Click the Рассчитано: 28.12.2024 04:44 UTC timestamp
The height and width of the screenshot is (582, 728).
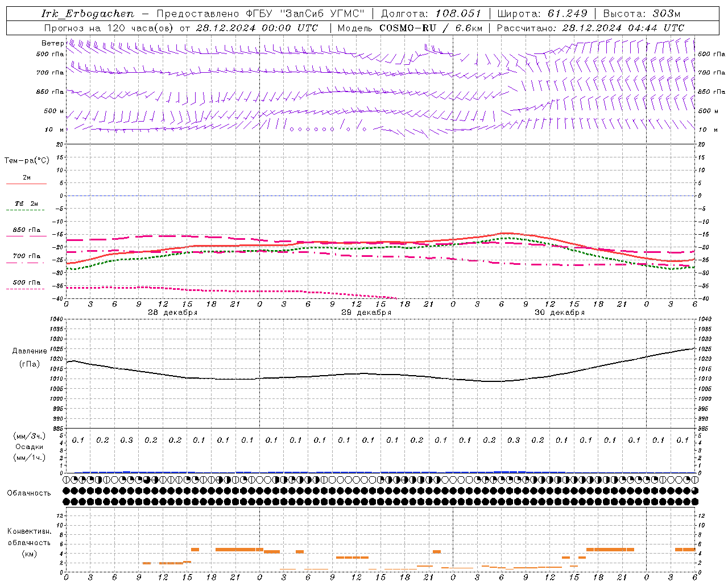tap(590, 28)
